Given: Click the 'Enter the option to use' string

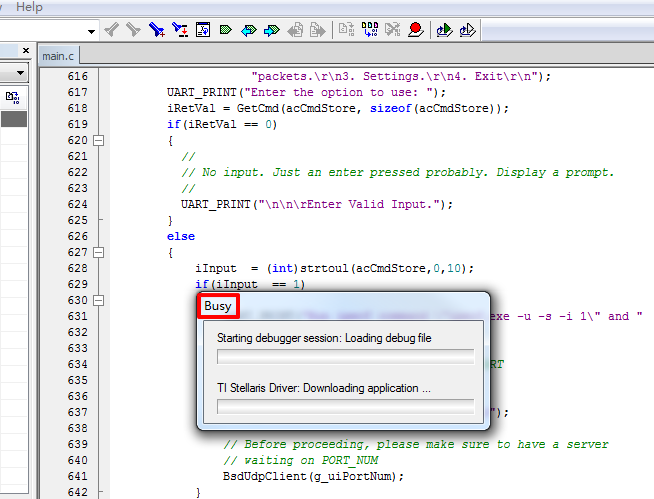Looking at the screenshot, I should pyautogui.click(x=341, y=93).
